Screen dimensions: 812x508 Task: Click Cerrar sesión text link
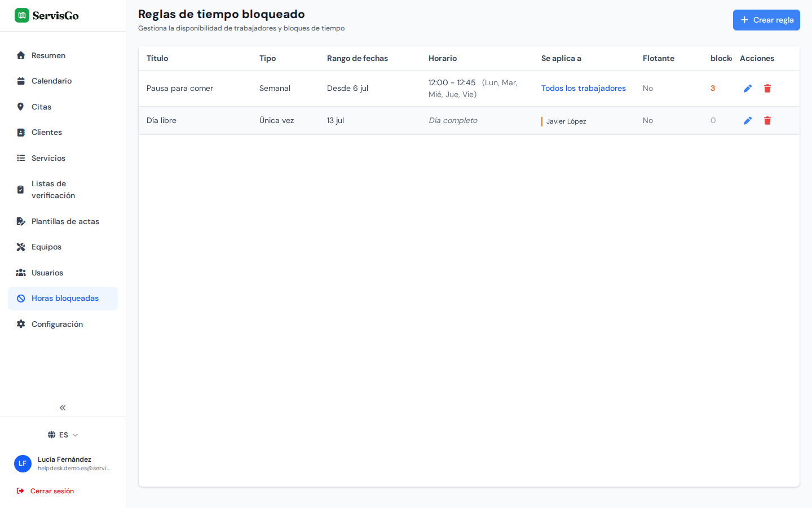52,491
